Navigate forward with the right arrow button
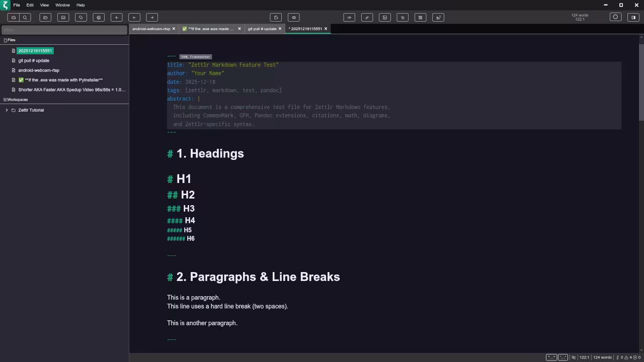Screen dimensions: 644x362 click(x=151, y=17)
